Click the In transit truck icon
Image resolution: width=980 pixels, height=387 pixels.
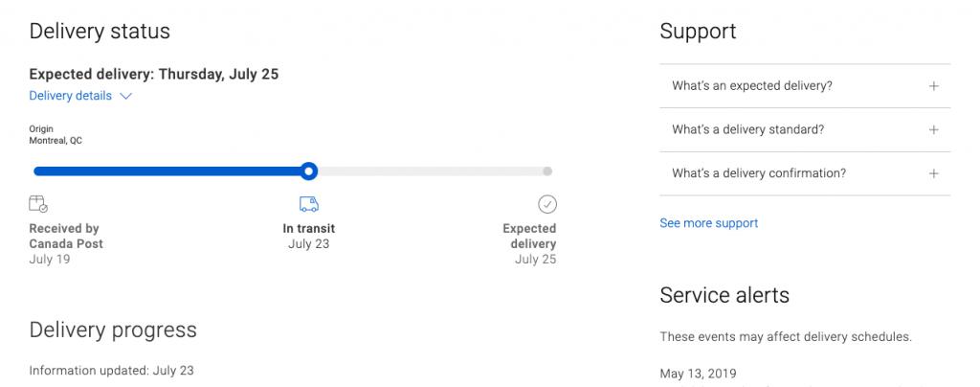pos(308,203)
